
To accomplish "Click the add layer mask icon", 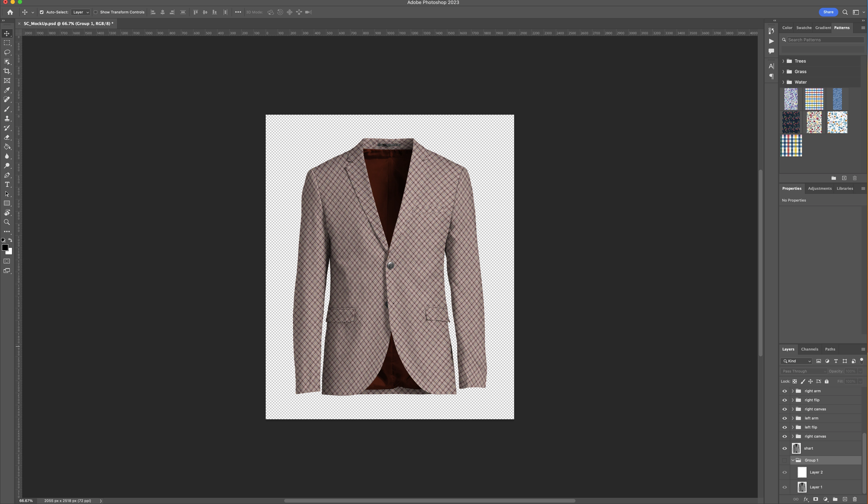I will point(815,499).
